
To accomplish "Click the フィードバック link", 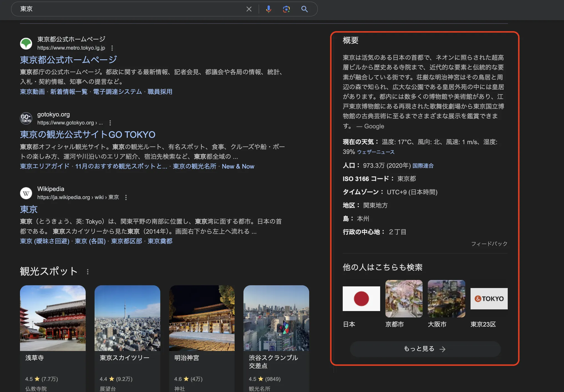I will click(x=489, y=244).
